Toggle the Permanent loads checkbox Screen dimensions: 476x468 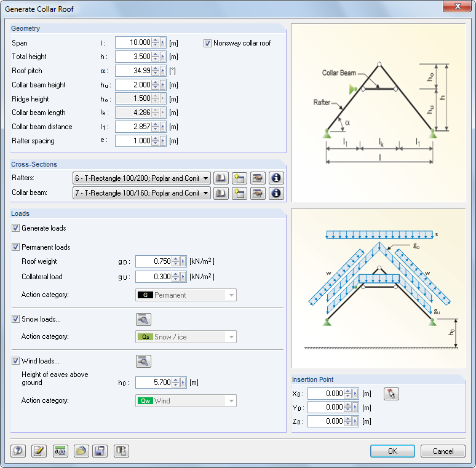(x=15, y=247)
